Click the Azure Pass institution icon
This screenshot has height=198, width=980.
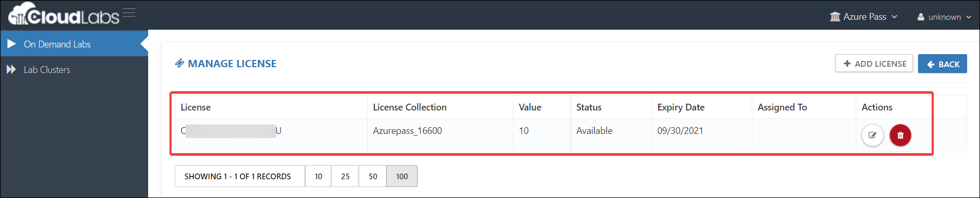(835, 17)
